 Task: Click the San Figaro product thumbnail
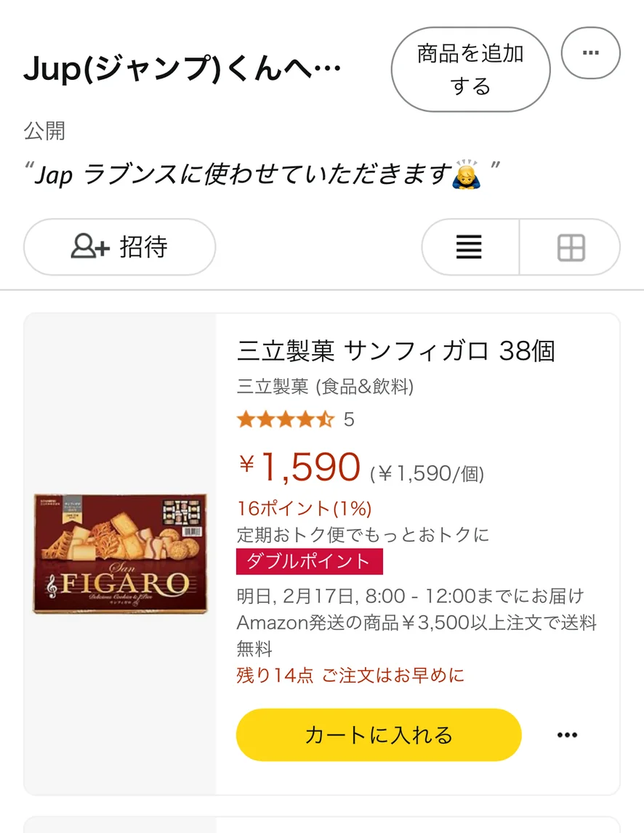click(x=120, y=554)
